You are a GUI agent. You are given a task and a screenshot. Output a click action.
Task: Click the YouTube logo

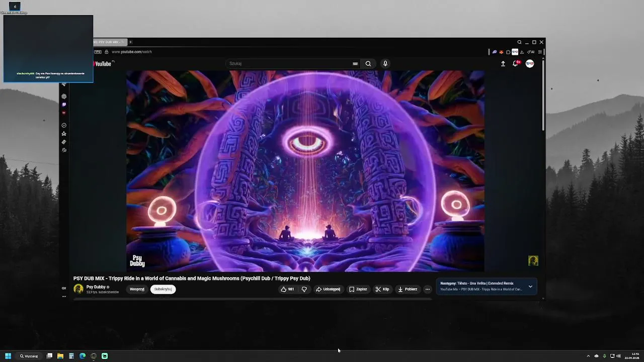[x=103, y=63]
